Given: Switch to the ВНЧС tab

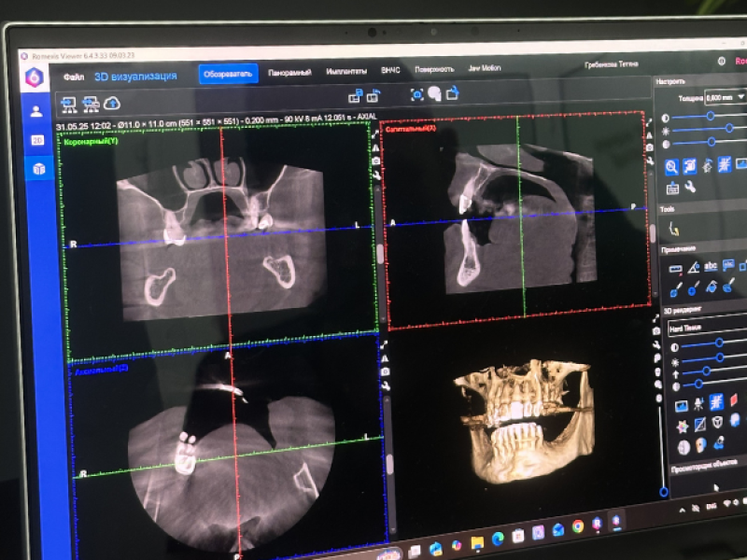Looking at the screenshot, I should (390, 70).
